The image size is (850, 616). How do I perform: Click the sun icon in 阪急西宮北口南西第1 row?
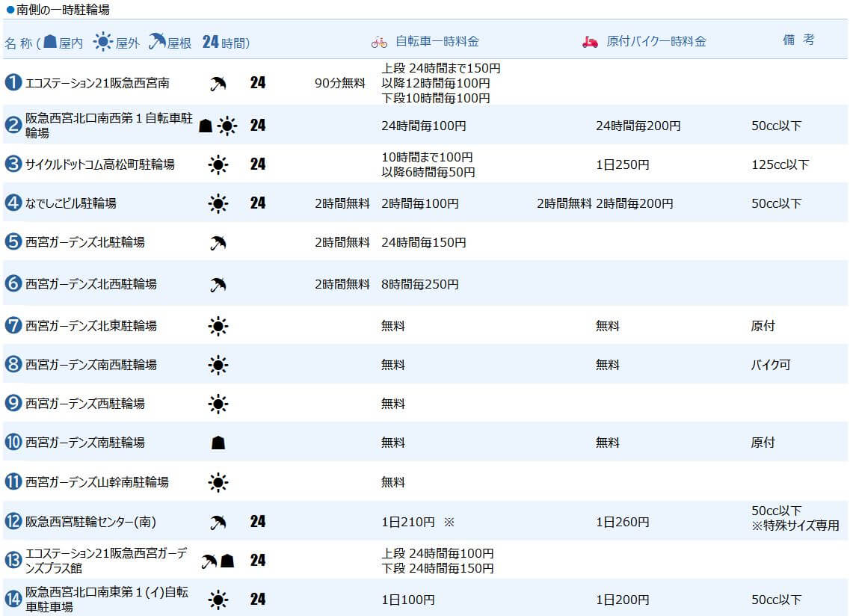tap(227, 126)
